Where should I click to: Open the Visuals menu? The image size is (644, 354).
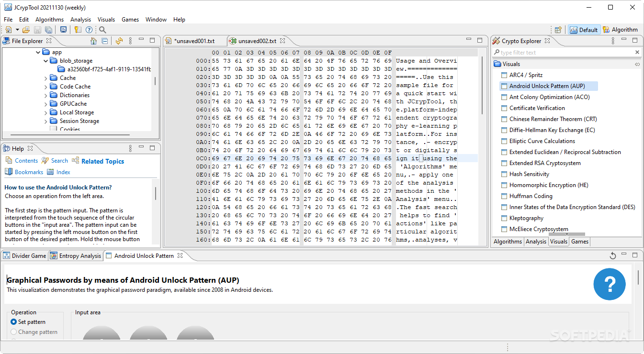106,20
